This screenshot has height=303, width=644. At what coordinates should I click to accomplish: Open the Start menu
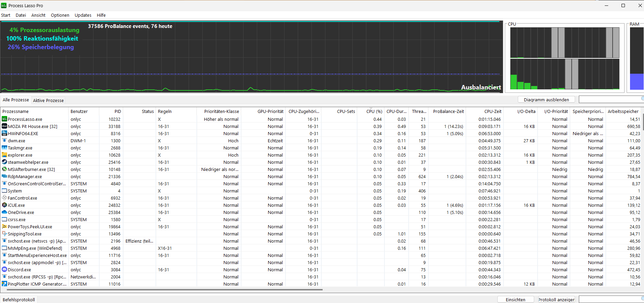pyautogui.click(x=5, y=15)
